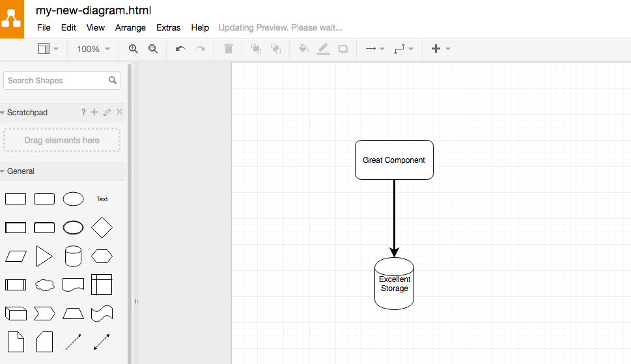Click the my-new-diagram.html file title
This screenshot has width=631, height=364.
coord(93,10)
